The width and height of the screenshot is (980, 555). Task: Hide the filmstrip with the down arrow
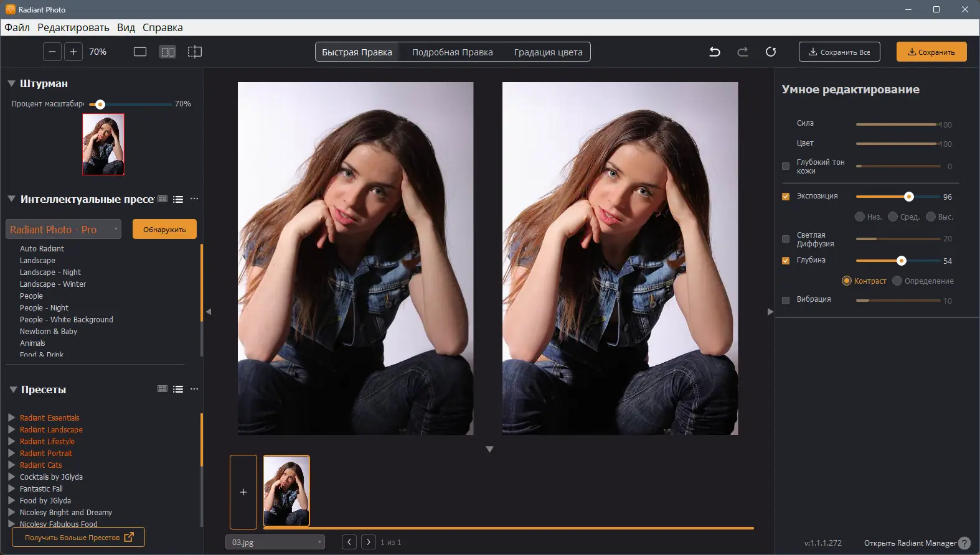[x=489, y=449]
